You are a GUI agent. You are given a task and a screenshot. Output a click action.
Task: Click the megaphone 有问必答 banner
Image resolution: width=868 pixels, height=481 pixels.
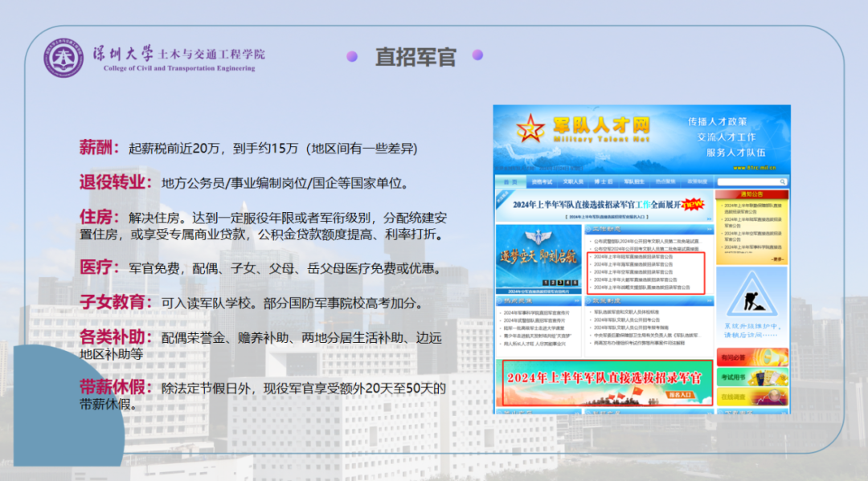click(751, 357)
